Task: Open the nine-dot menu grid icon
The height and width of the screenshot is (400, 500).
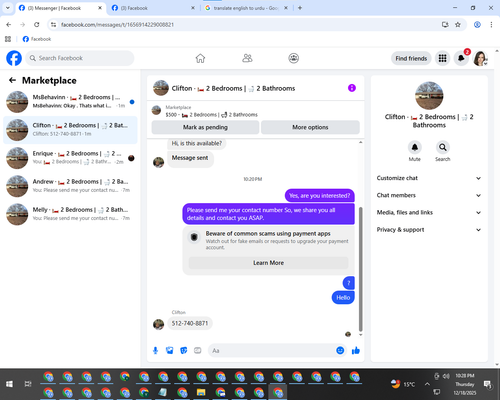Action: (442, 58)
